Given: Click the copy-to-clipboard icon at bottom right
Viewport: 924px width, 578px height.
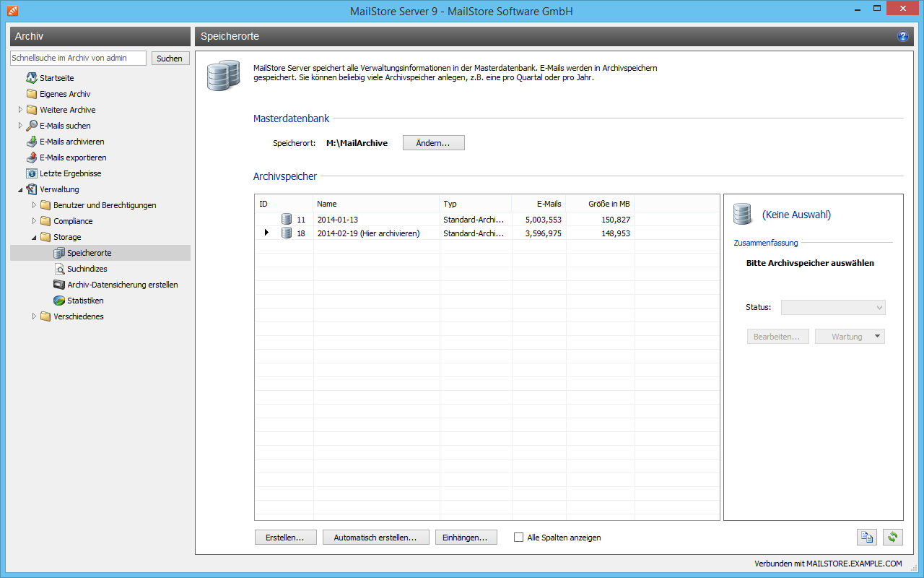Looking at the screenshot, I should pyautogui.click(x=867, y=537).
